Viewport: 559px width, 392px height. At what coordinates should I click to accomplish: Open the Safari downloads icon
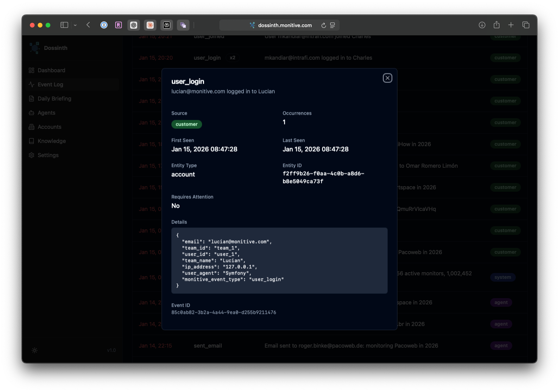coord(482,25)
